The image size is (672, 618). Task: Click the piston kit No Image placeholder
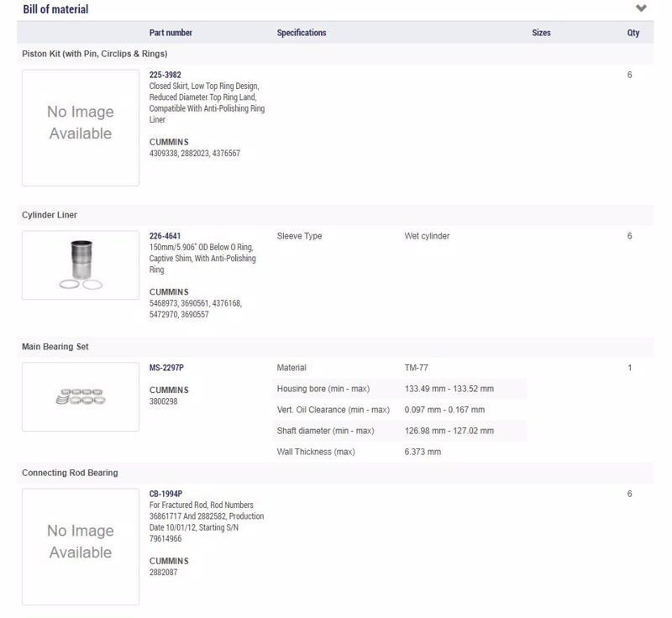click(81, 128)
